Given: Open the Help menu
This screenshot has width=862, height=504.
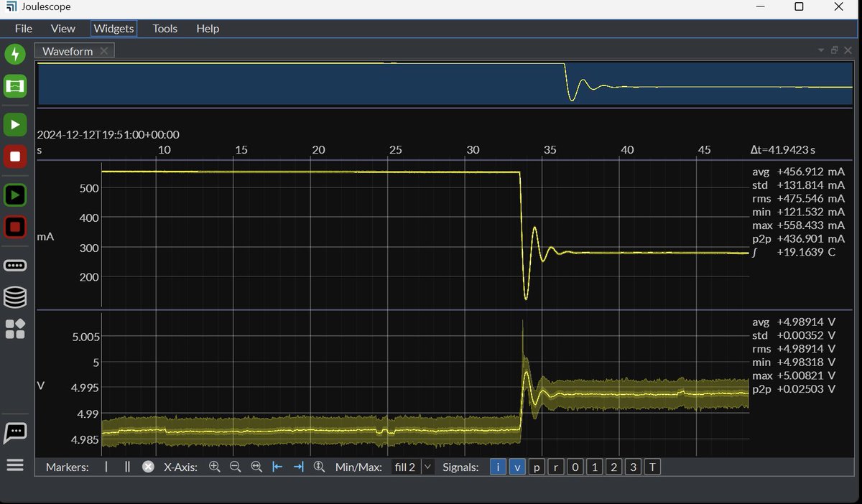Looking at the screenshot, I should pos(208,29).
